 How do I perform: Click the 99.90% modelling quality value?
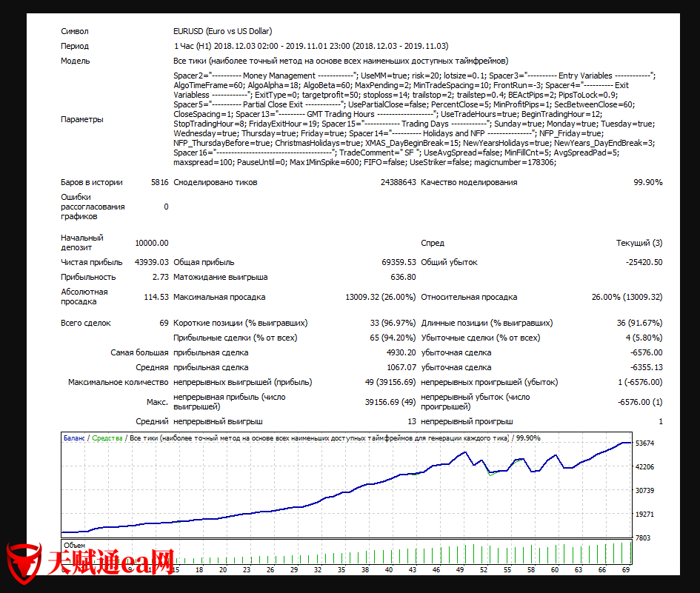(647, 182)
